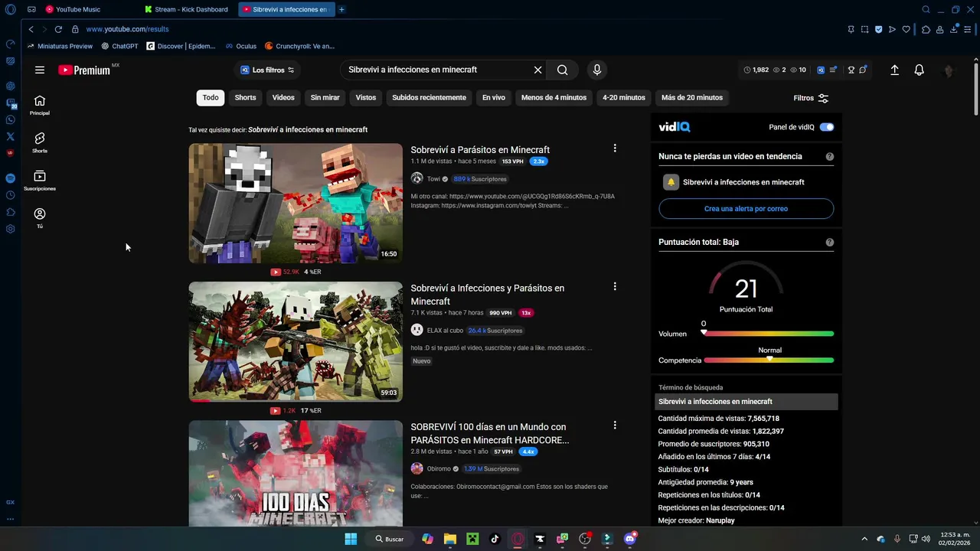This screenshot has width=980, height=551.
Task: Toggle the Panel de vidIQ switch
Action: [827, 127]
